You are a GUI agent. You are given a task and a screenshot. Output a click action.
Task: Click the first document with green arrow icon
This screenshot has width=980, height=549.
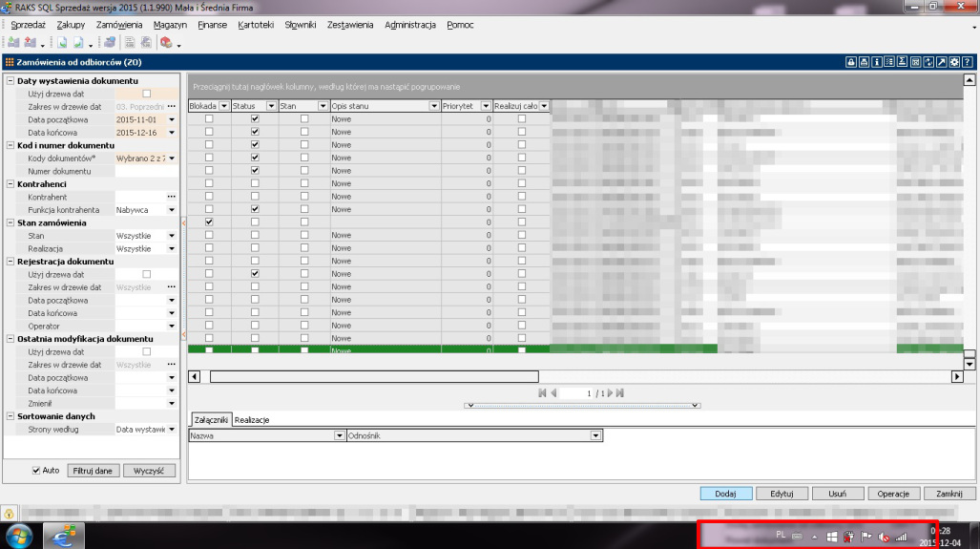point(62,43)
